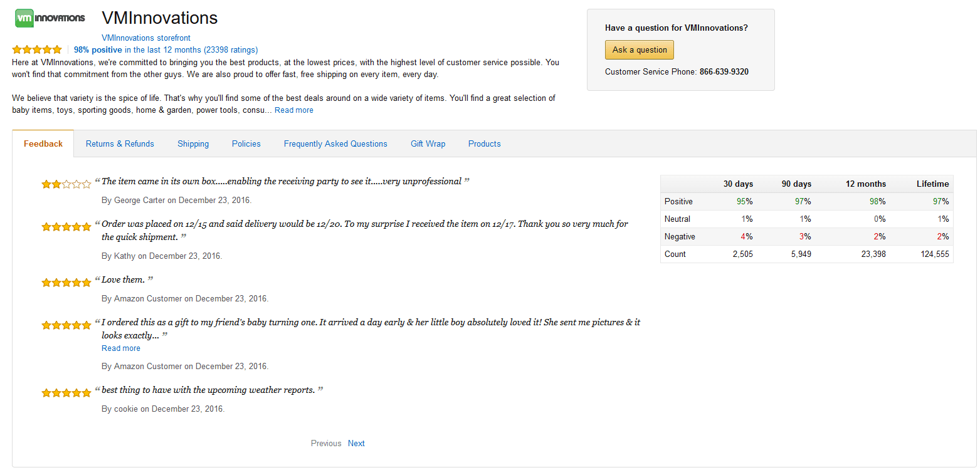The image size is (980, 470).
Task: Click the orange star rating beside seller name
Action: coord(36,49)
